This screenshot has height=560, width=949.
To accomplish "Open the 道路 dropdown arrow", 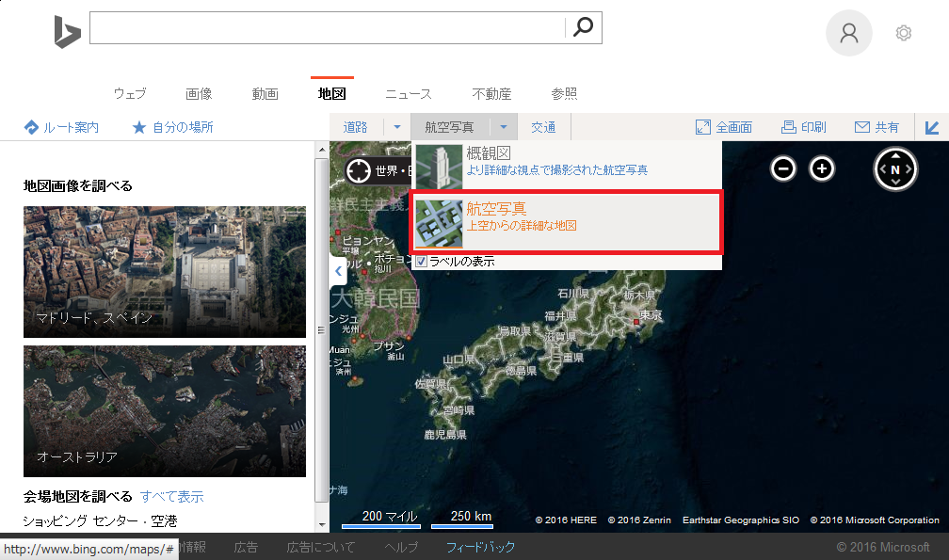I will point(397,128).
